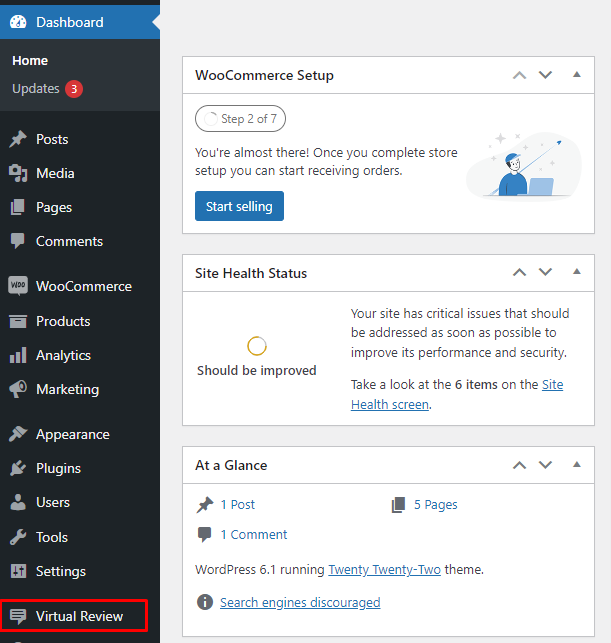Open the Tools menu

point(52,537)
